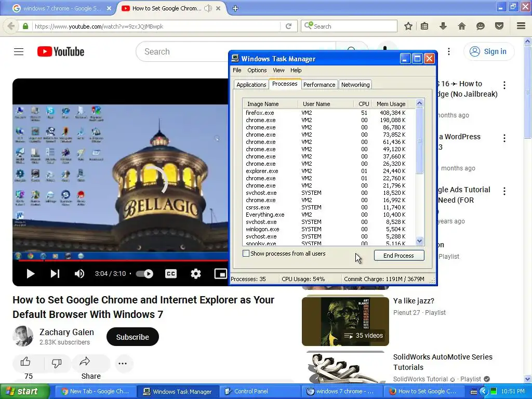The image size is (532, 399).
Task: Switch to Applications tab in Task Manager
Action: pos(251,85)
